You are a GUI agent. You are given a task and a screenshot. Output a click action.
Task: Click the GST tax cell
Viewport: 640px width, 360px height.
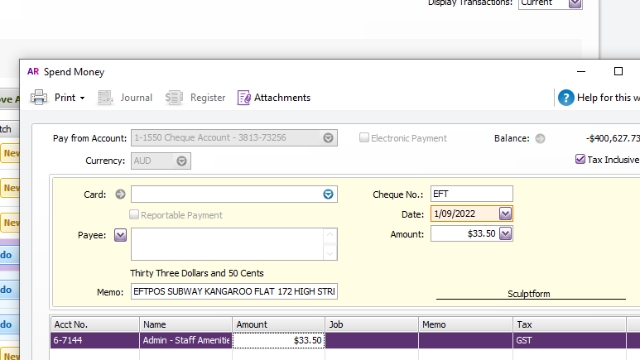[569, 340]
